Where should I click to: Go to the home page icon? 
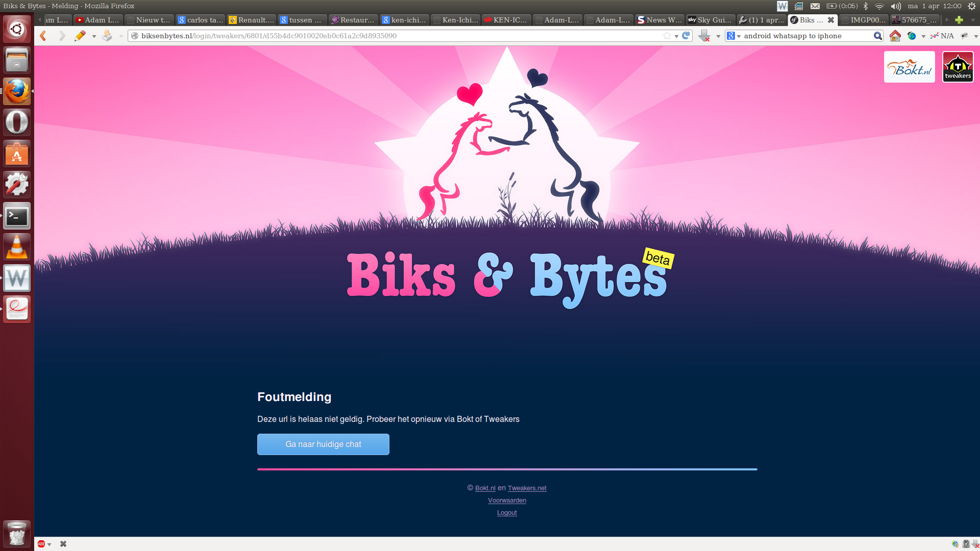point(895,36)
